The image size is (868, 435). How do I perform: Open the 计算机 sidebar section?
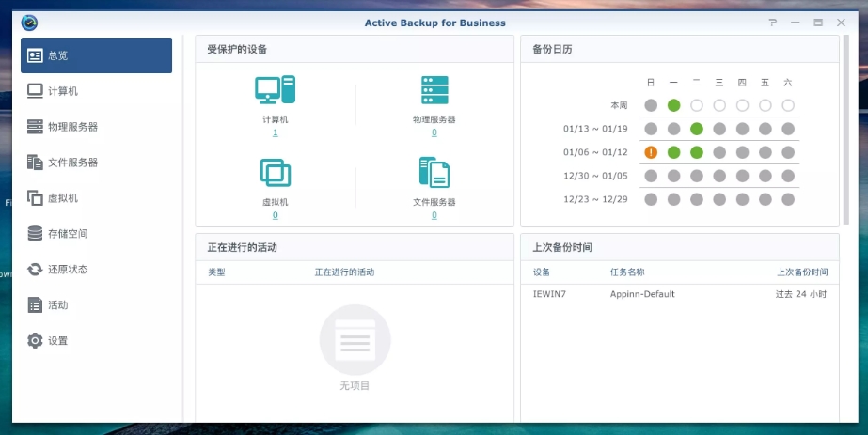(x=96, y=91)
